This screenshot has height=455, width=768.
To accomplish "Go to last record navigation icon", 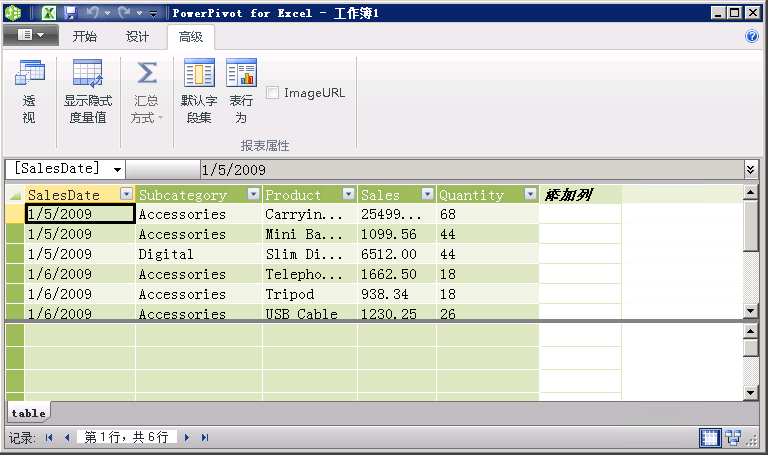I will click(x=205, y=437).
